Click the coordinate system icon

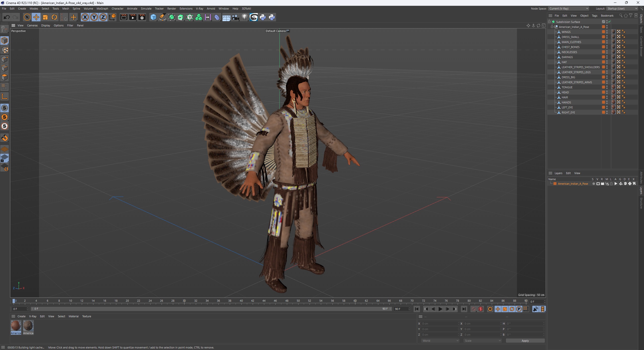coord(113,17)
